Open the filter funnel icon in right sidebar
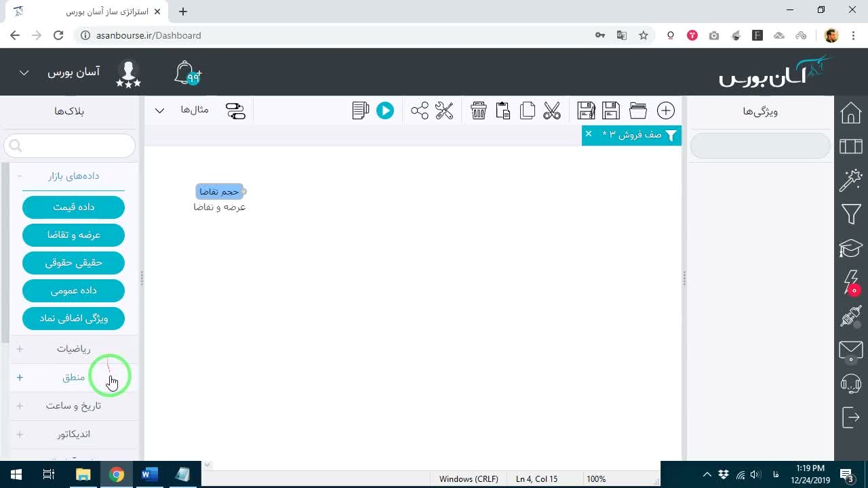The image size is (868, 488). click(851, 215)
